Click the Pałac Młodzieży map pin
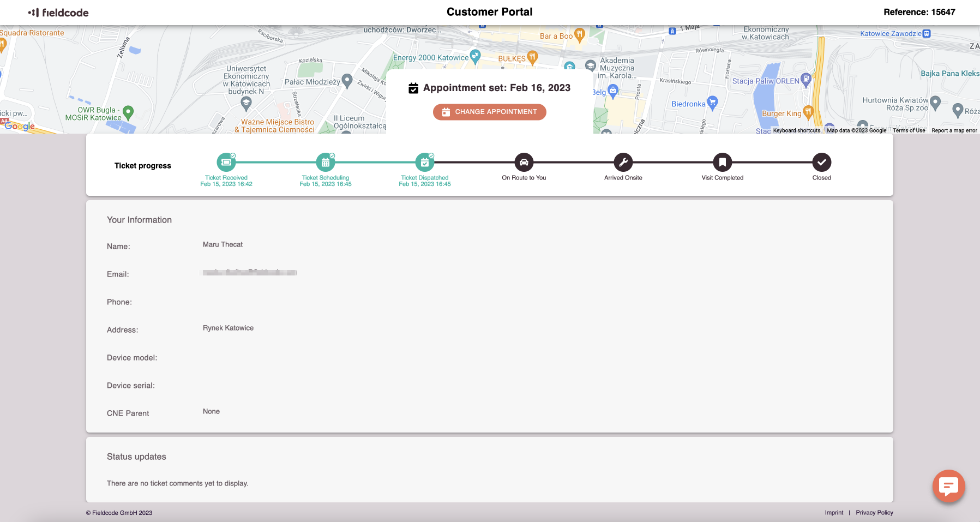 point(347,81)
